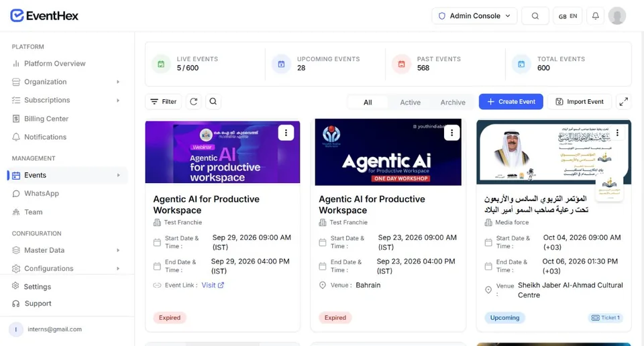The image size is (644, 346).
Task: Click the Total Events calendar icon
Action: 521,64
